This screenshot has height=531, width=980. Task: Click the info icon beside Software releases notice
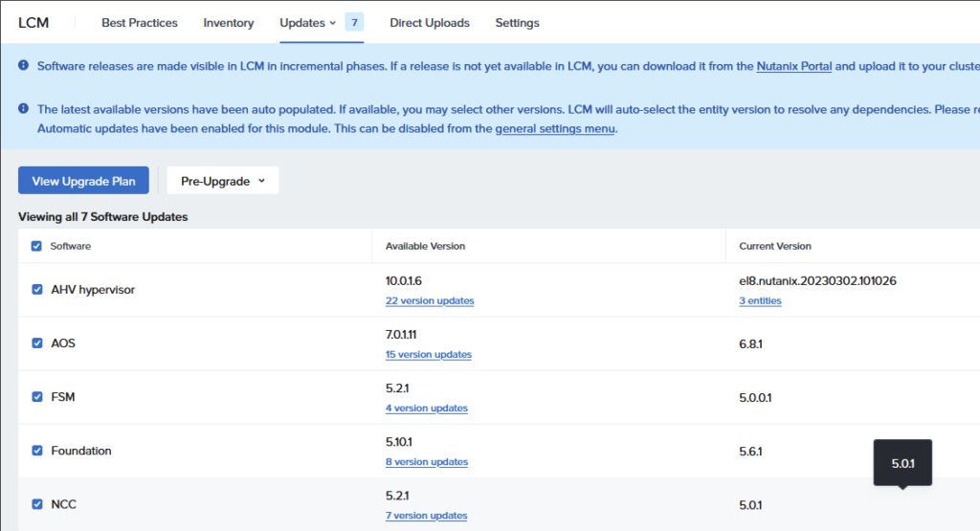(23, 66)
